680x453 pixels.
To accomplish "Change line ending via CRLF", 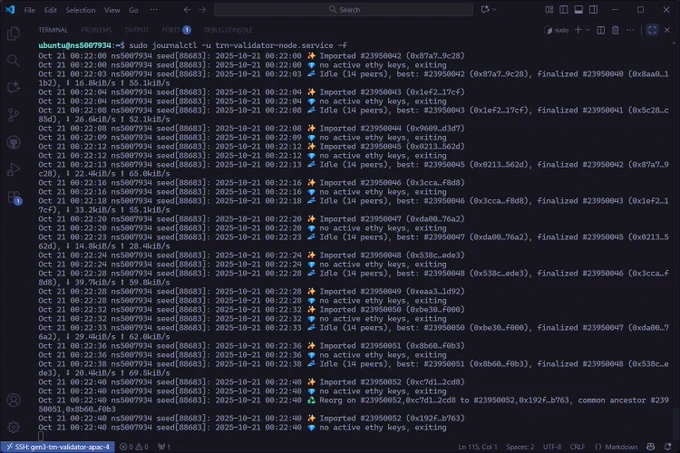I will click(x=577, y=447).
